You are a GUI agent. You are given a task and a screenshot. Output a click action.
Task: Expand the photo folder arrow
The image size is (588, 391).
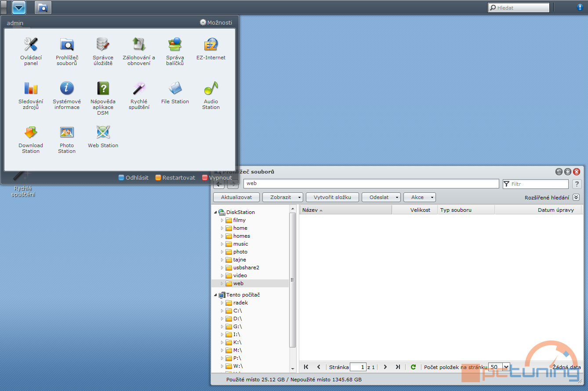click(x=222, y=252)
